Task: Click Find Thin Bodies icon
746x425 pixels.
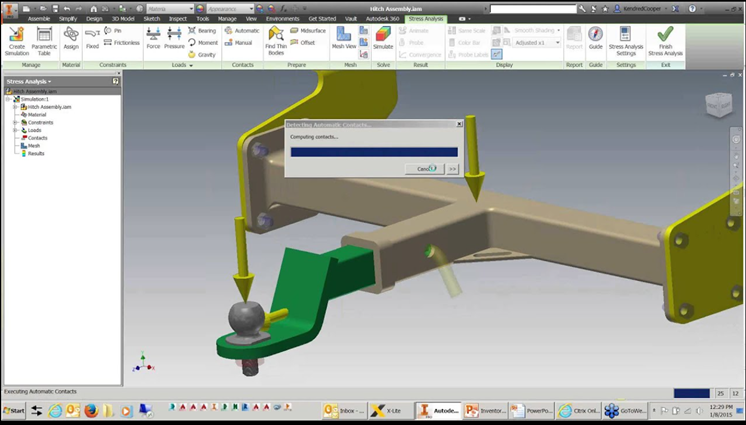Action: click(x=275, y=35)
